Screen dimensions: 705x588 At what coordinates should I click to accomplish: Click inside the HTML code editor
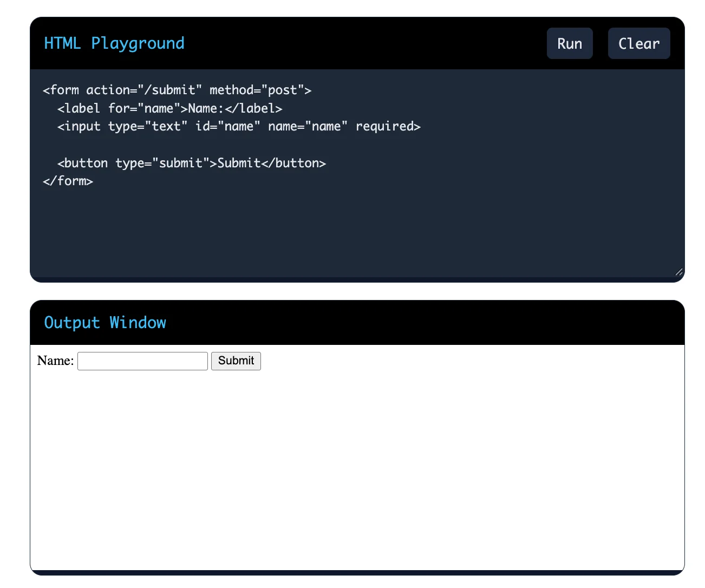point(357,173)
